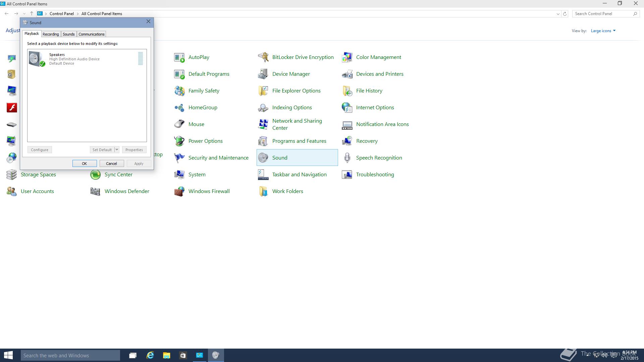
Task: Open System icon
Action: 179,175
